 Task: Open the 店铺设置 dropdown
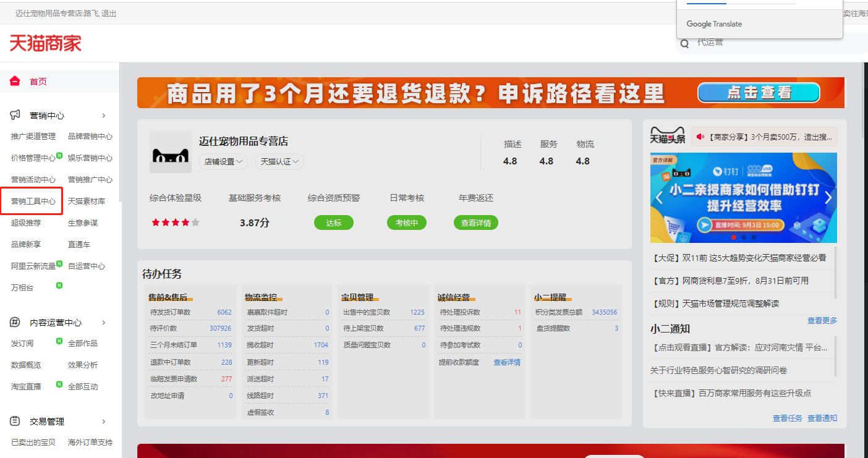pyautogui.click(x=223, y=161)
